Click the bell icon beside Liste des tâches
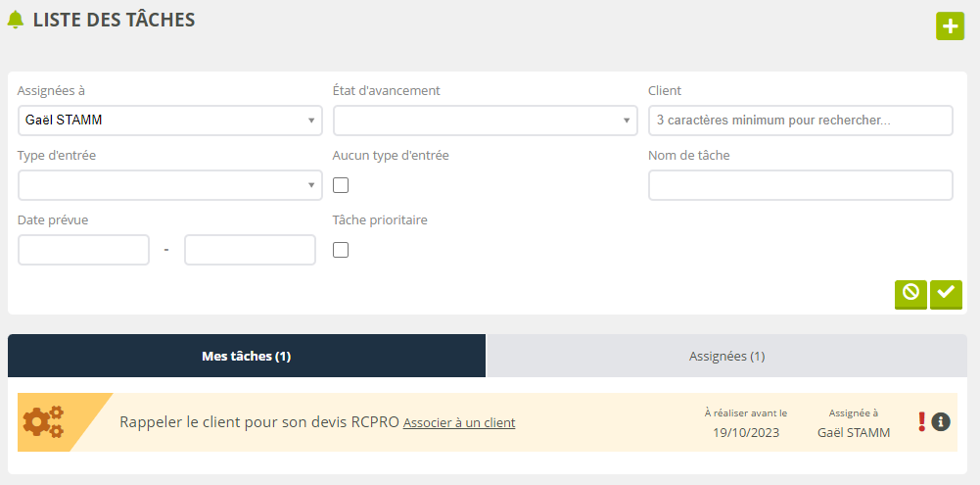The image size is (980, 485). 16,21
